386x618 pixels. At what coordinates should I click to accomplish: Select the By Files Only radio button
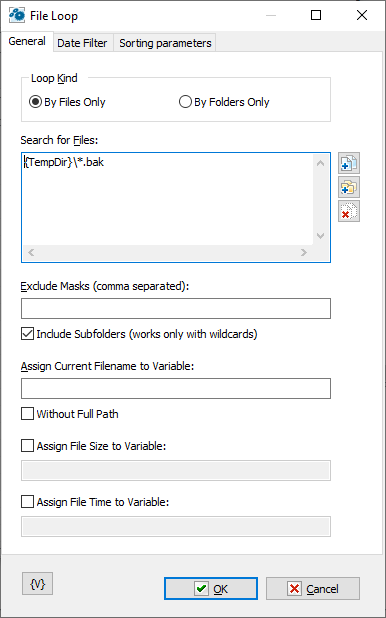click(x=35, y=102)
